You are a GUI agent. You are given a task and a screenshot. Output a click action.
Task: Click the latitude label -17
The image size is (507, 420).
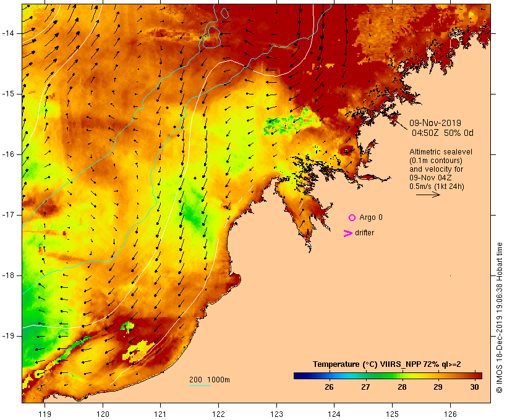(x=8, y=215)
